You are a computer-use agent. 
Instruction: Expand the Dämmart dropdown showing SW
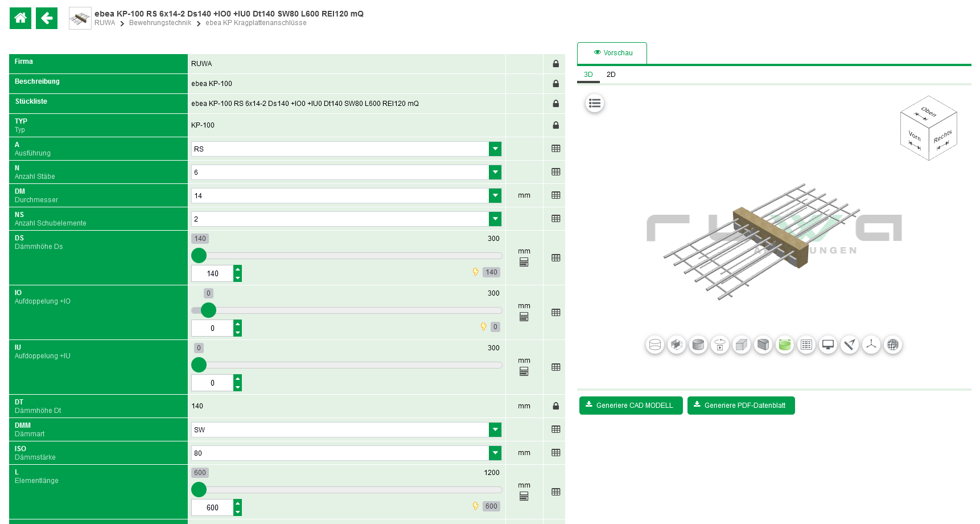pyautogui.click(x=495, y=429)
